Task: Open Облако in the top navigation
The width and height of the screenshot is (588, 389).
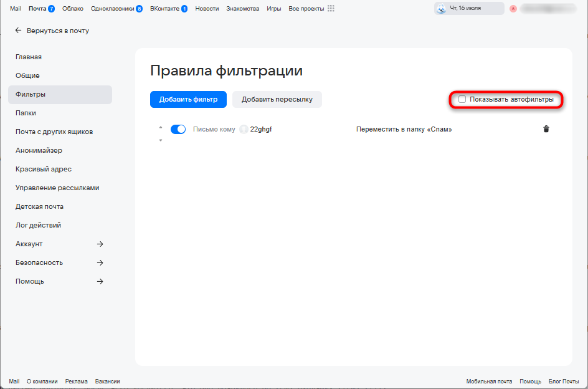Action: [73, 8]
